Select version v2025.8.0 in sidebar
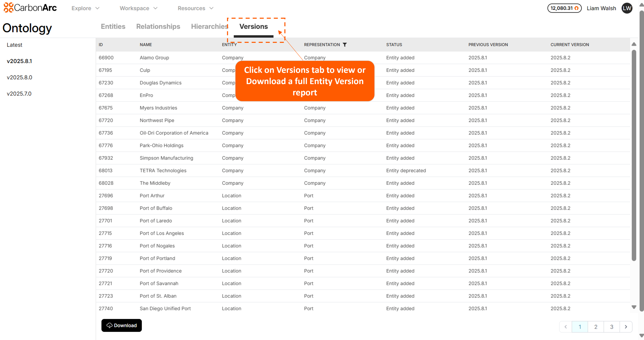 19,78
